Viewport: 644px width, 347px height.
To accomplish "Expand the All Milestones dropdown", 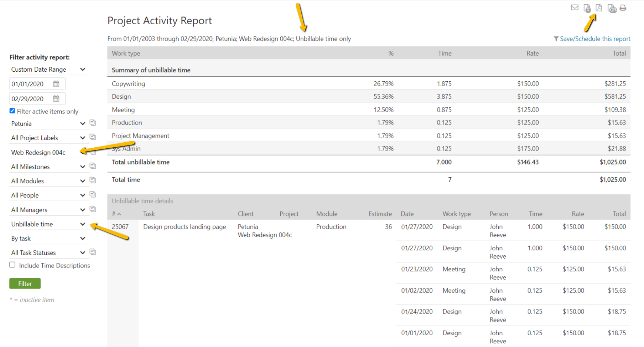I will click(48, 167).
